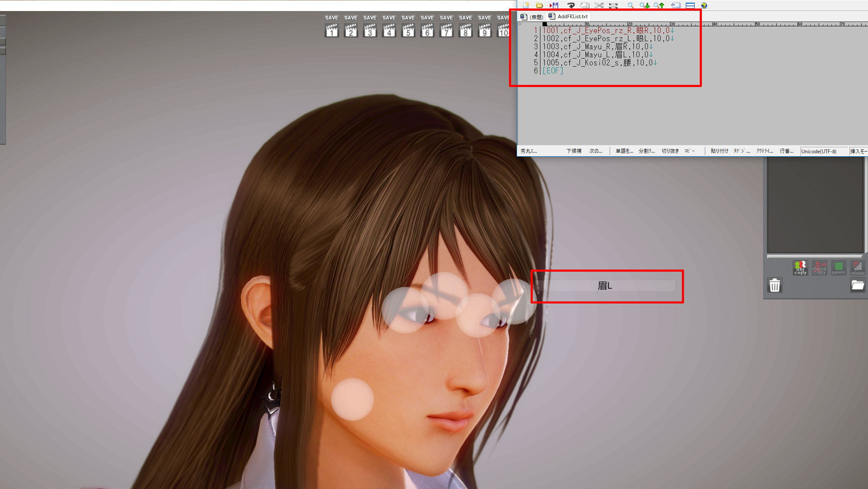
Task: Click the Unicode(UTF-8) encoding field
Action: click(819, 151)
